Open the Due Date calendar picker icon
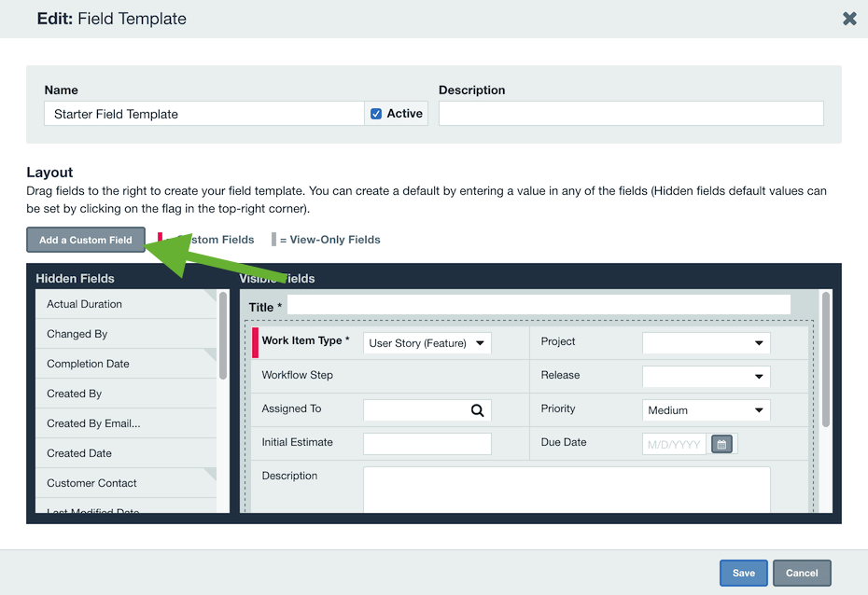868x595 pixels. coord(721,444)
